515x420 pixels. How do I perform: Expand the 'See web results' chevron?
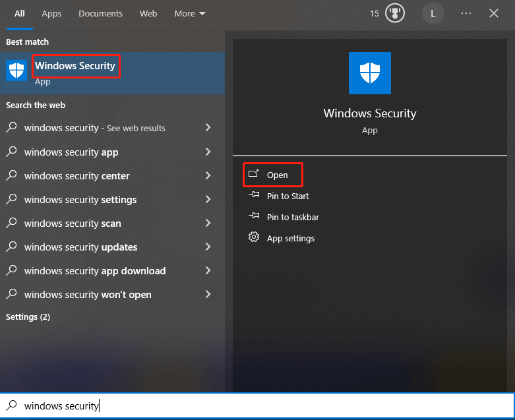coord(208,127)
